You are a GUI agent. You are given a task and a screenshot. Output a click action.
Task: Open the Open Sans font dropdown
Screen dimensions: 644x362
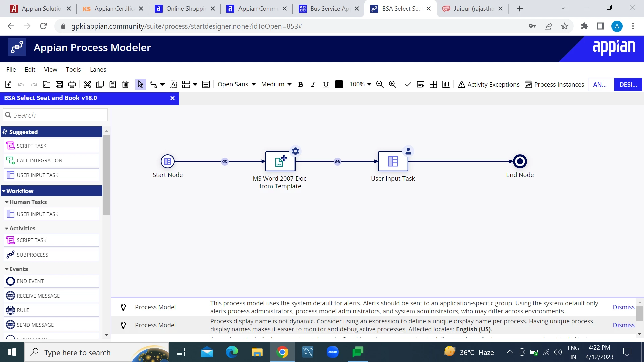click(237, 84)
